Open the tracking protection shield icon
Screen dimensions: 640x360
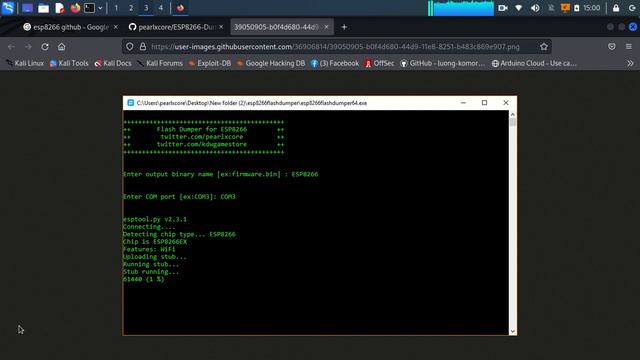[129, 47]
